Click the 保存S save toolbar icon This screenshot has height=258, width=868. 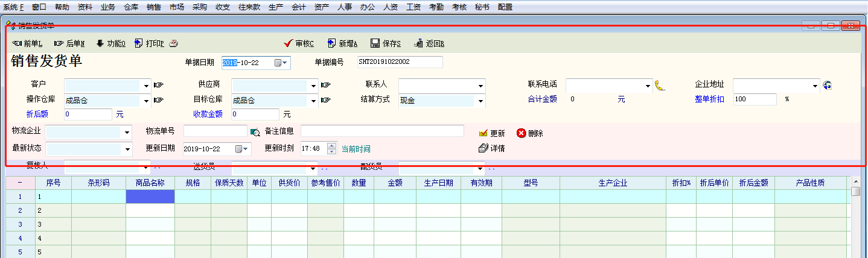tap(375, 43)
